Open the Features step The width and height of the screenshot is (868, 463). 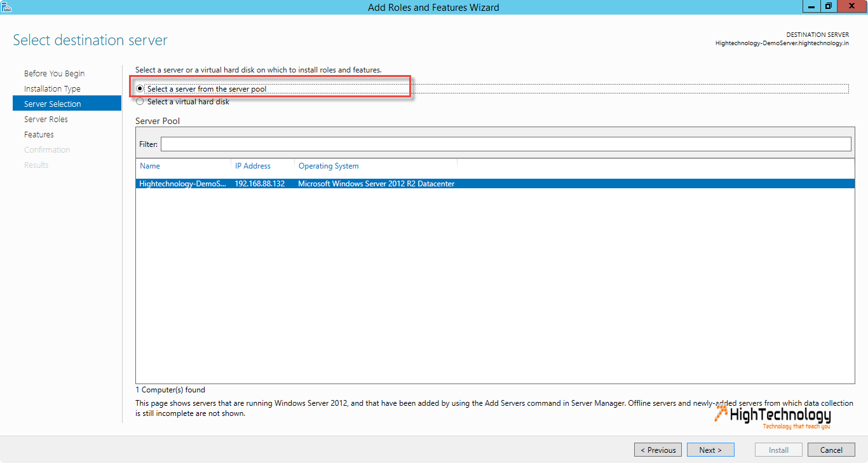(39, 135)
